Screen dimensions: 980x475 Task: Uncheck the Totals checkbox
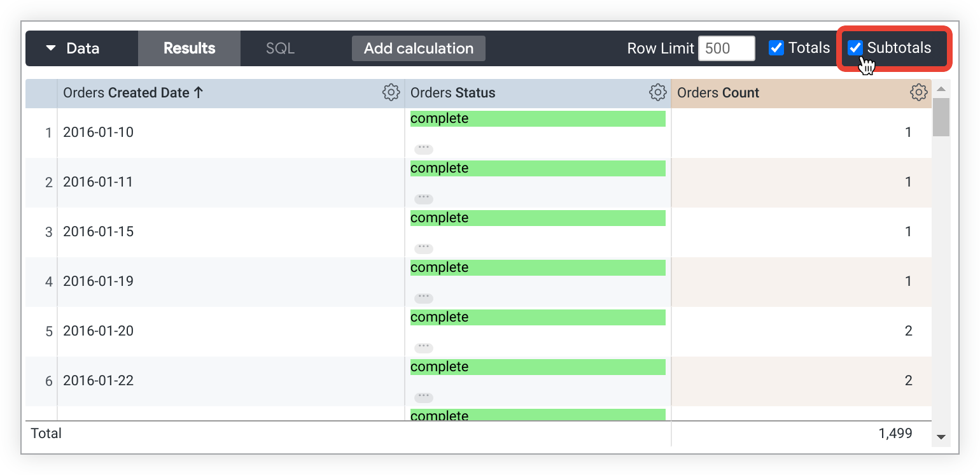click(x=776, y=48)
